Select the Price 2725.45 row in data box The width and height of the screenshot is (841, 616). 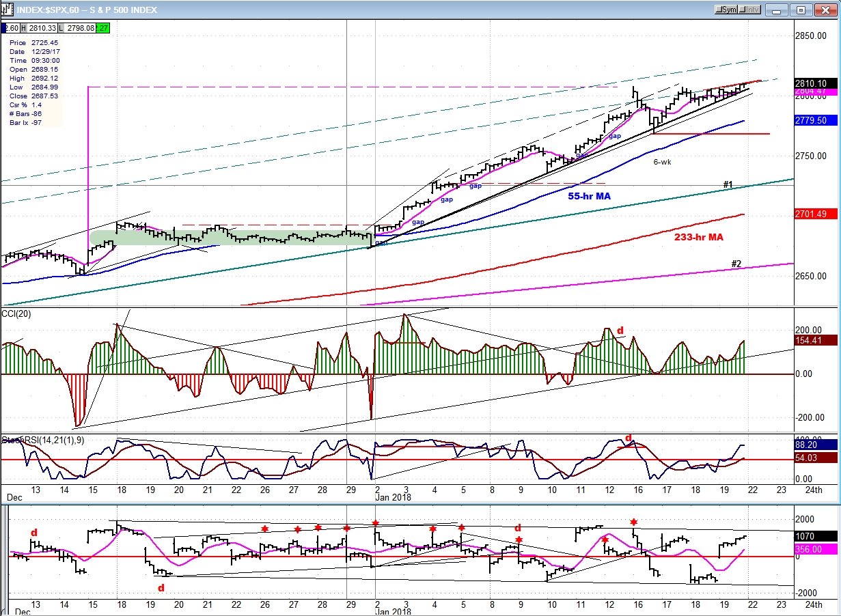(34, 42)
